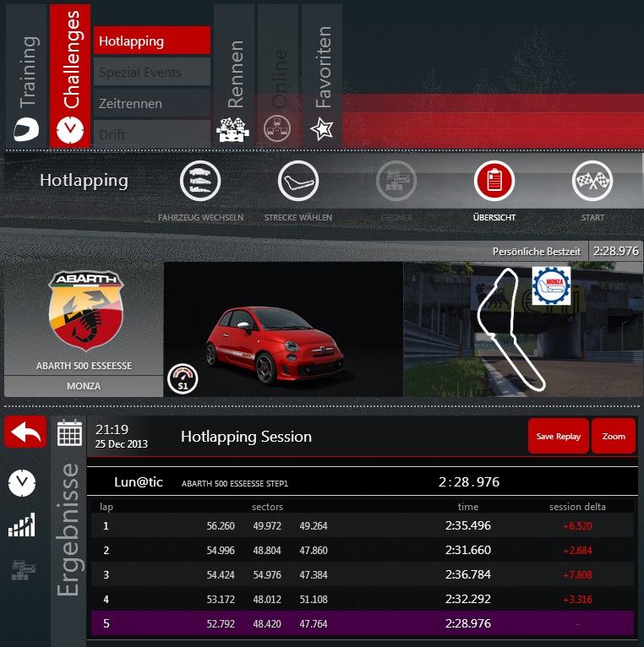This screenshot has width=644, height=647.
Task: Click ABARTH 500 ESSEESSE STEP1 text
Action: click(235, 483)
